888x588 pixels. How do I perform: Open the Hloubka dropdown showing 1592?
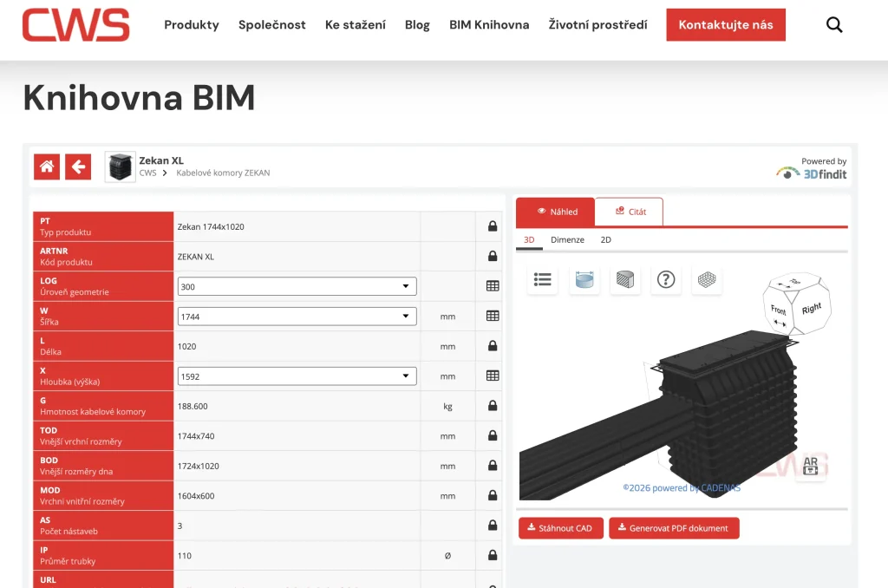(297, 376)
